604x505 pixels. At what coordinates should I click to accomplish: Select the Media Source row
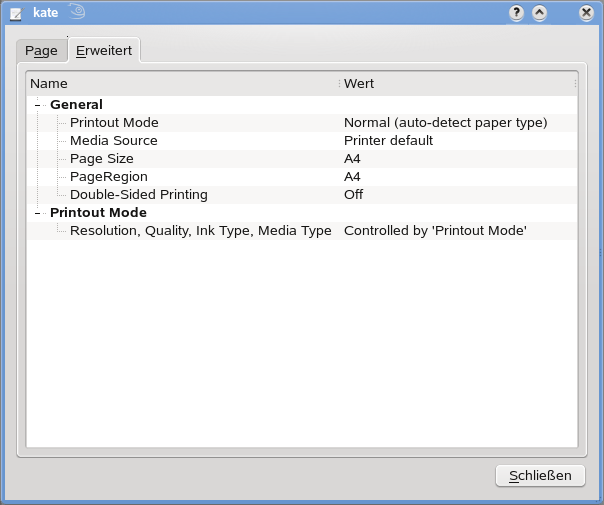click(x=302, y=141)
